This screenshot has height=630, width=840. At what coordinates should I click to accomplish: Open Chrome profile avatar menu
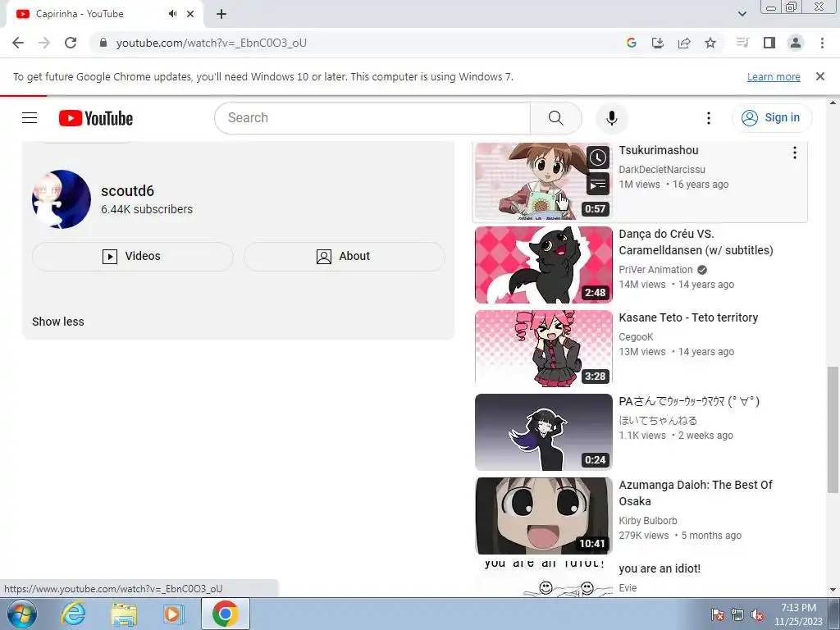click(x=796, y=43)
